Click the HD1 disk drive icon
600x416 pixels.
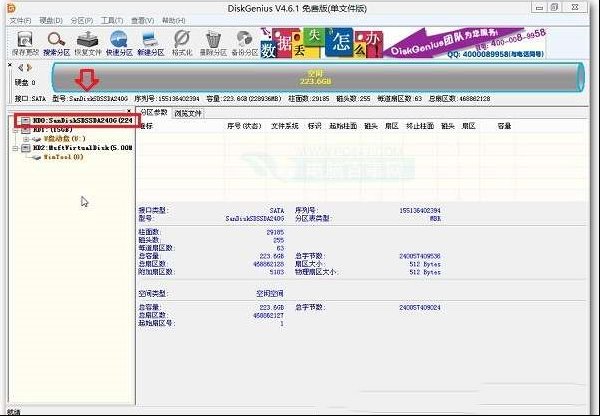(25, 130)
